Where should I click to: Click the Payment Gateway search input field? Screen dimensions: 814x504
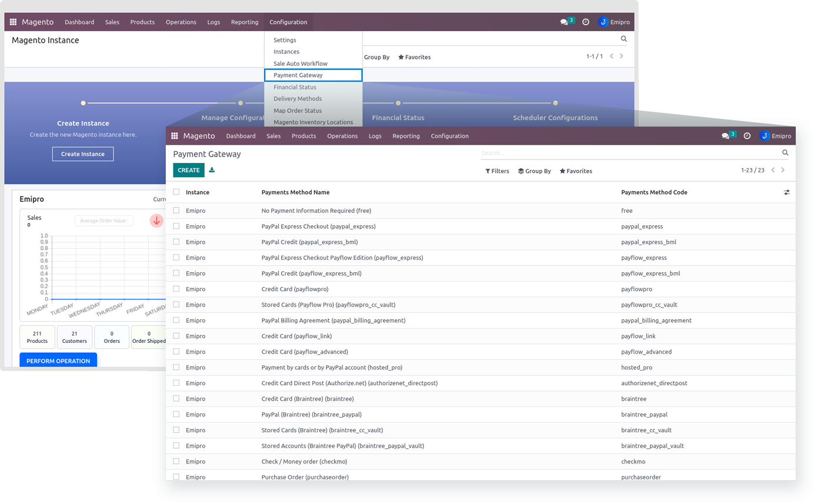[x=629, y=153]
